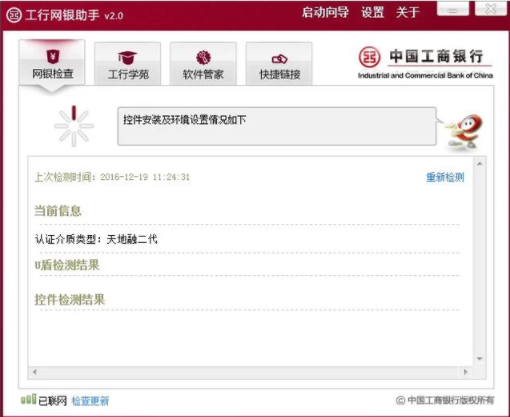Click the 中国工商银行版权所有 copyright text
This screenshot has height=417, width=510.
(445, 400)
